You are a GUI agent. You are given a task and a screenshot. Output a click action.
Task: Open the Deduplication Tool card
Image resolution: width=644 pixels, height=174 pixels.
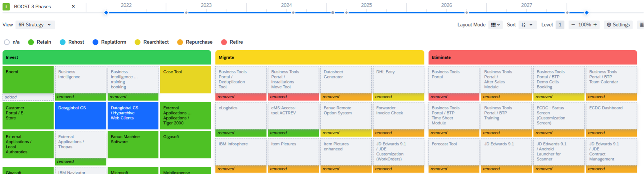241,80
